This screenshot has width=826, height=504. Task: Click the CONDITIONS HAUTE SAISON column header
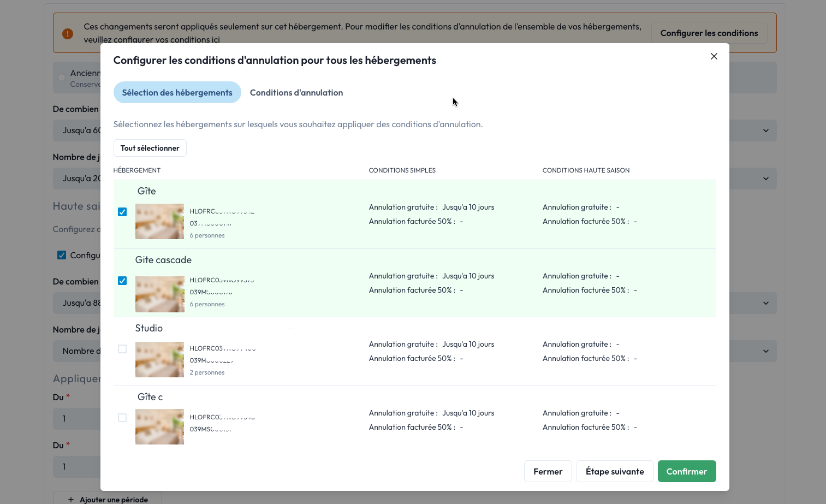(x=586, y=170)
